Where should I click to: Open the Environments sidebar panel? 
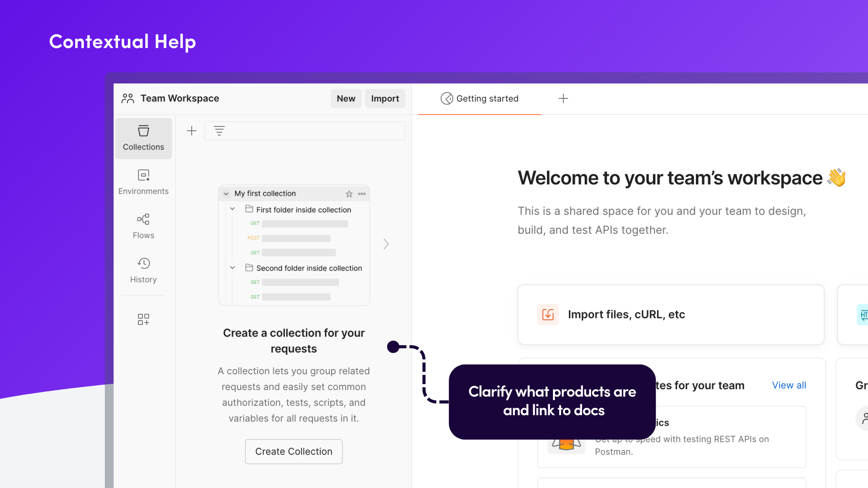(143, 182)
